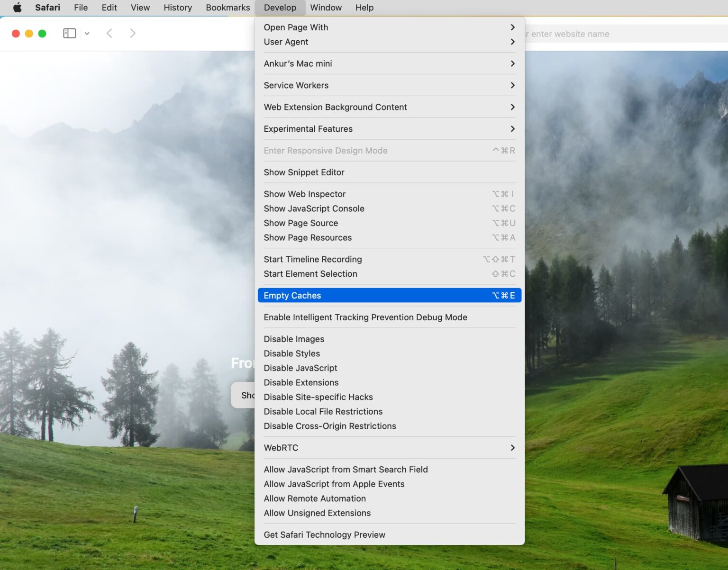Image resolution: width=728 pixels, height=570 pixels.
Task: Enable Intelligent Tracking Prevention Debug Mode
Action: [x=390, y=317]
